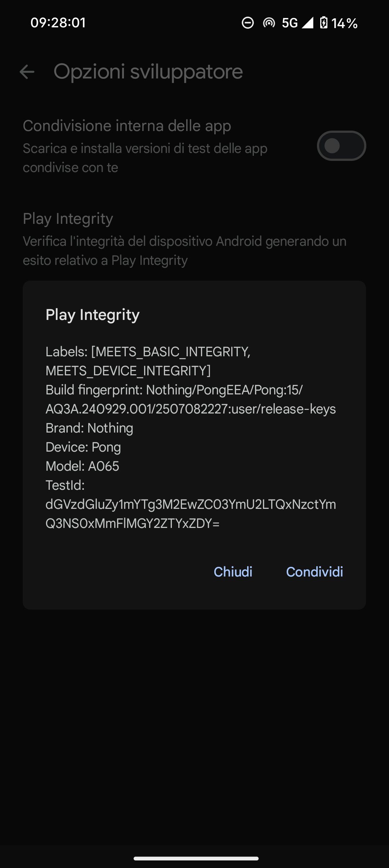Click the 09:28:01 clock in status bar

58,23
